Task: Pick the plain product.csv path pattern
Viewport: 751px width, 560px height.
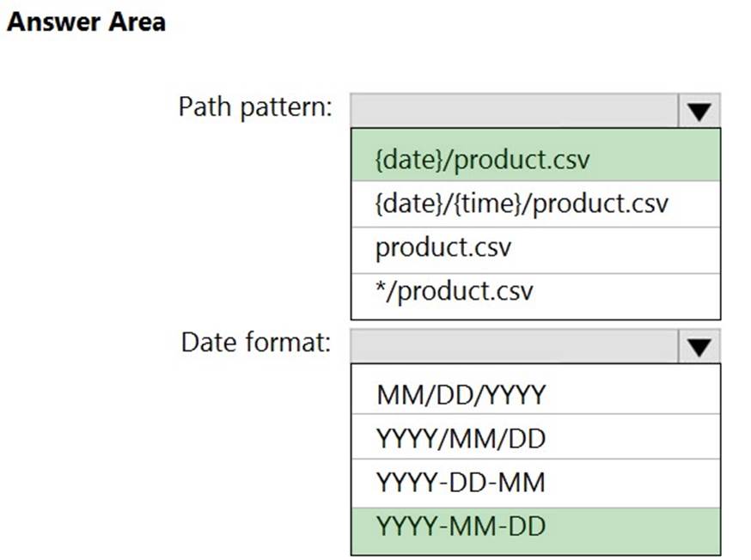Action: (443, 250)
